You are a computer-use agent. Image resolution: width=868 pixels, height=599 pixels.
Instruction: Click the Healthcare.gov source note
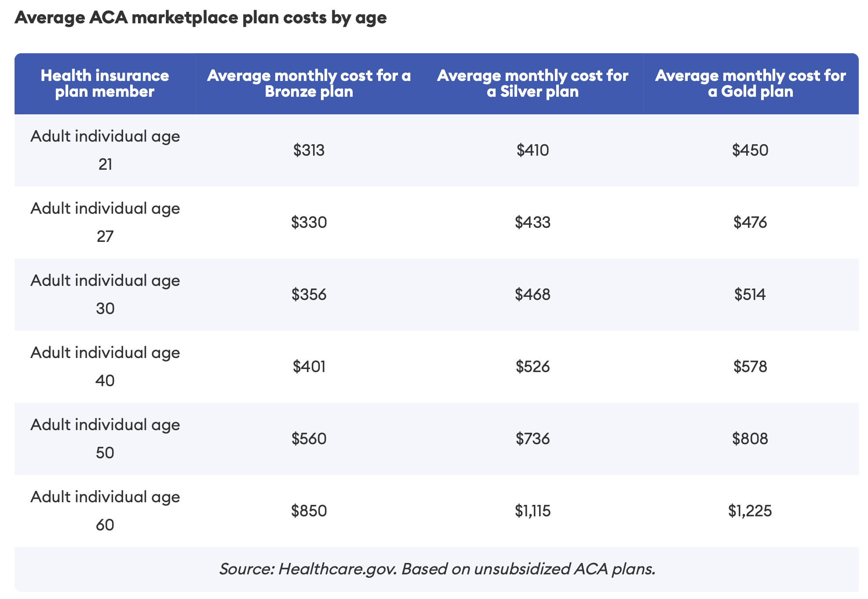[x=437, y=569]
